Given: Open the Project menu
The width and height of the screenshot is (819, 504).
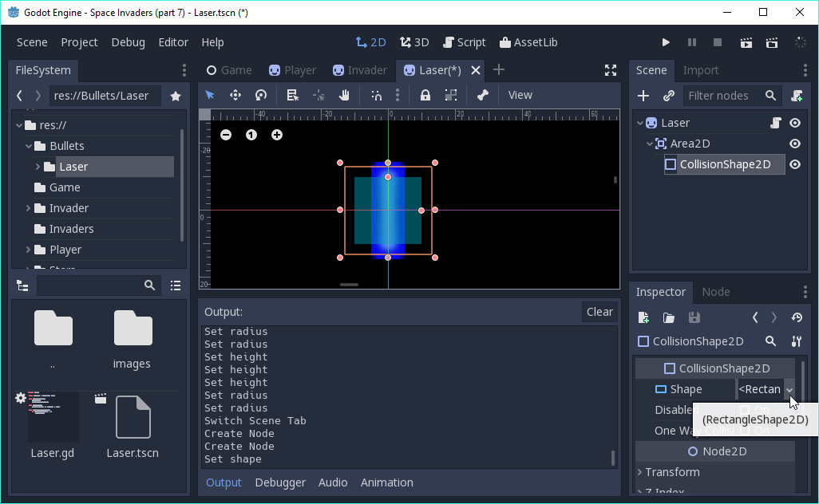Looking at the screenshot, I should point(79,42).
